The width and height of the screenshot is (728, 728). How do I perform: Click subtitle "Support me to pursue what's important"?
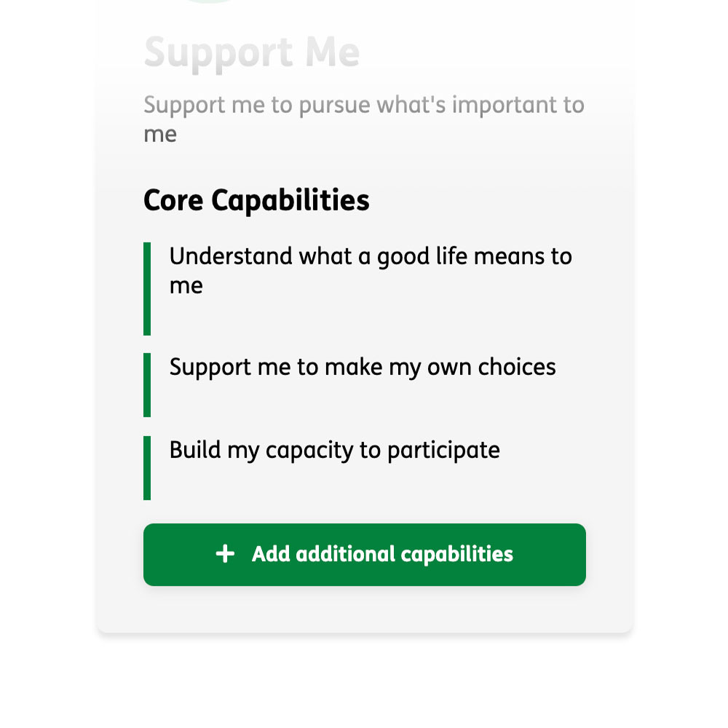(x=364, y=119)
